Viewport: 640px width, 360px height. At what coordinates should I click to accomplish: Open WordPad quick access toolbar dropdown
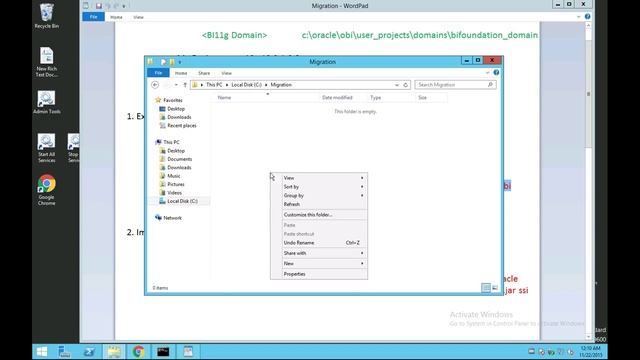[124, 6]
